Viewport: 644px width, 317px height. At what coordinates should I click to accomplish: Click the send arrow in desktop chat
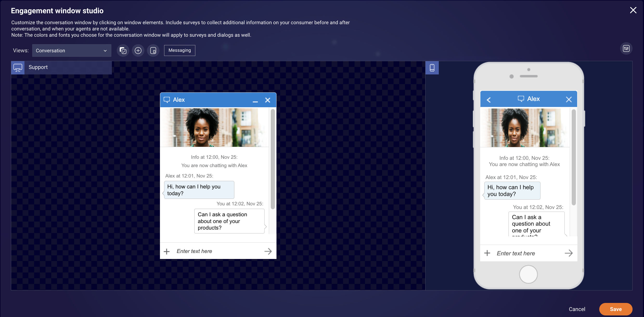[268, 251]
